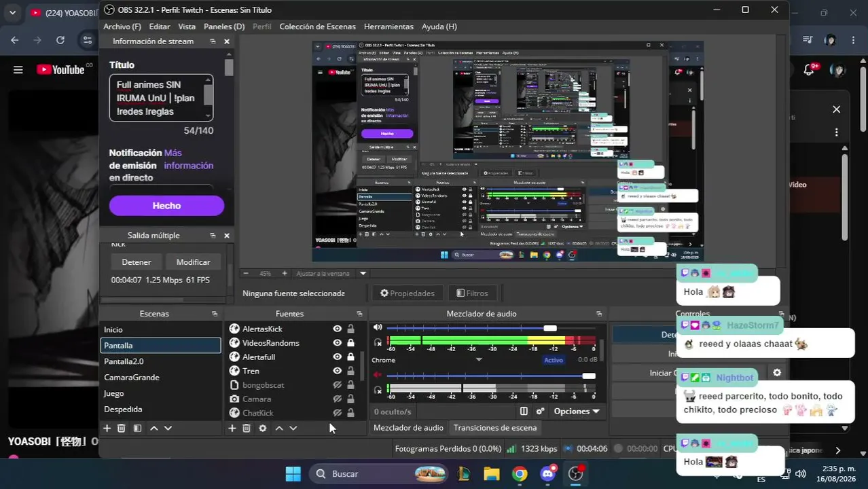Viewport: 868px width, 489px height.
Task: Undock the Escenas panel icon
Action: tap(215, 314)
